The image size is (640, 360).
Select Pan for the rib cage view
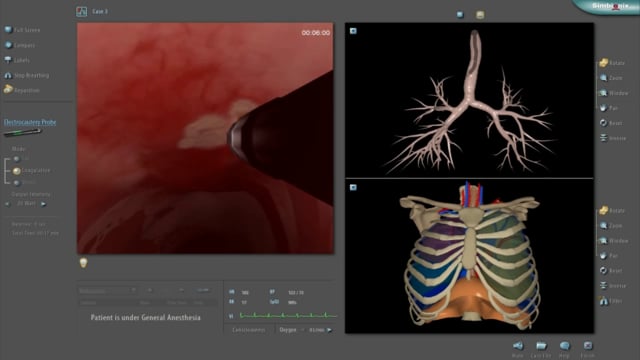609,256
